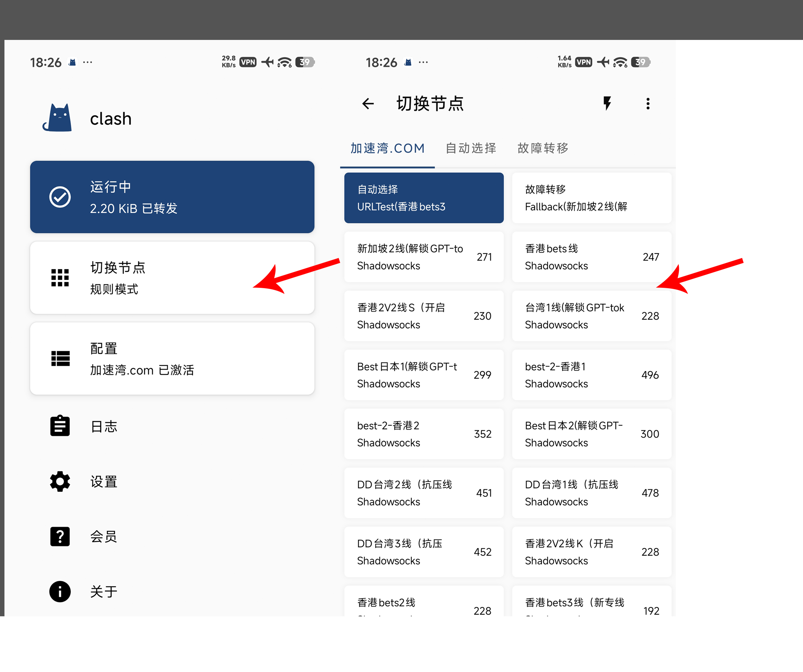Open 切换节点 proxy selection card
The image size is (803, 672).
pos(172,277)
